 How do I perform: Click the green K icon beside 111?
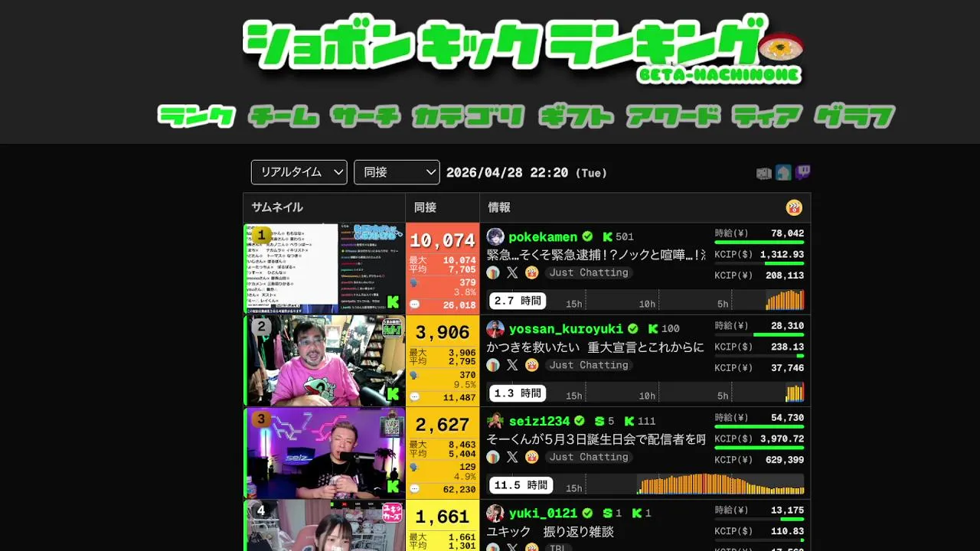(629, 421)
